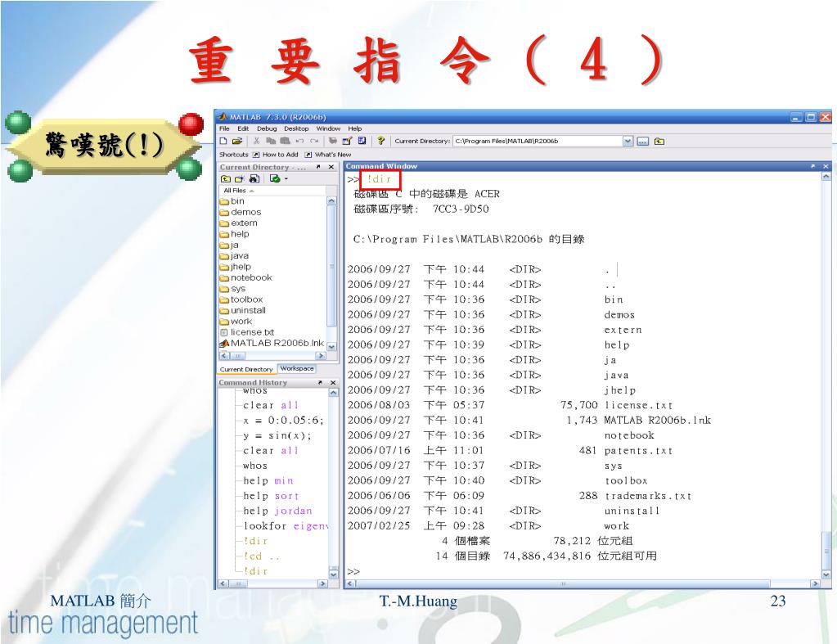This screenshot has height=644, width=837.
Task: Click the What's New shortcut
Action: tap(328, 155)
